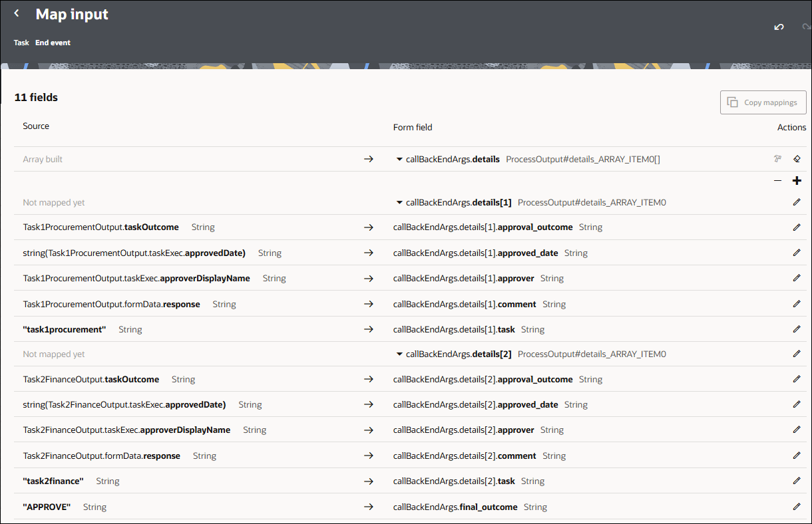Select Task1ProcurementOutput.taskOutcome source
The height and width of the screenshot is (524, 812).
pos(101,227)
